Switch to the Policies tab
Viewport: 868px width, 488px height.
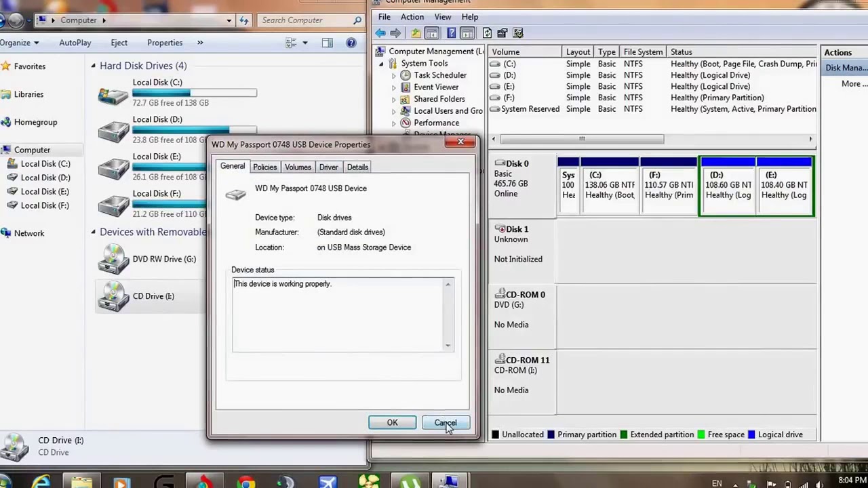[265, 167]
